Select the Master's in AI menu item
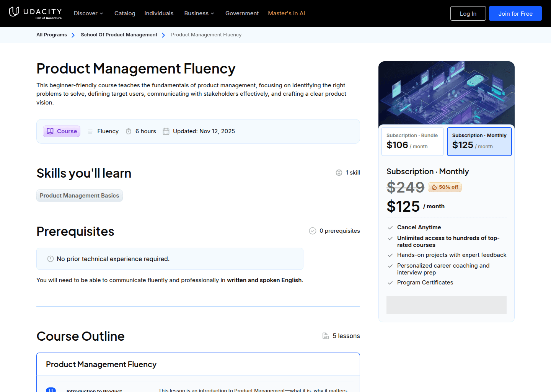 [286, 13]
